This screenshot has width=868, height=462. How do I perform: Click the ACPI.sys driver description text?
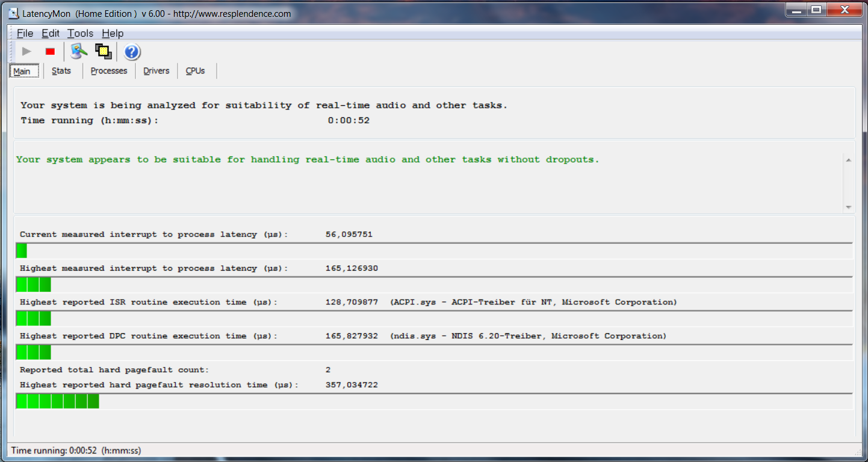[x=533, y=302]
